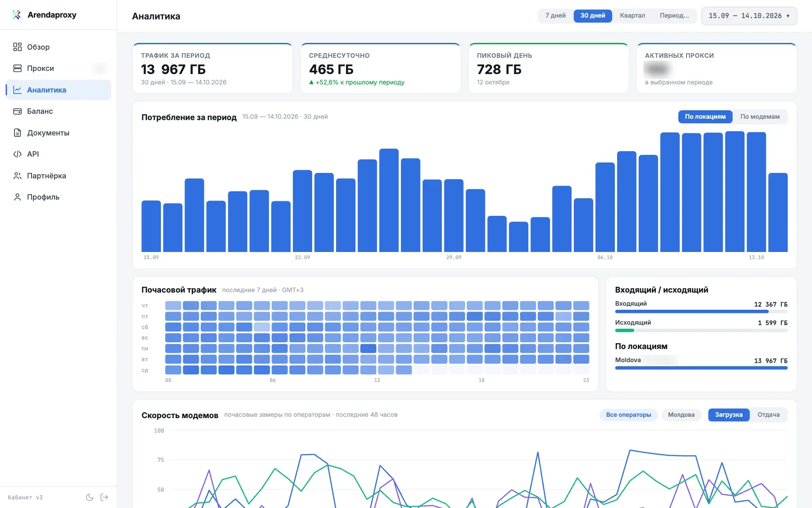Click the Кабинет v3 footer label

25,497
